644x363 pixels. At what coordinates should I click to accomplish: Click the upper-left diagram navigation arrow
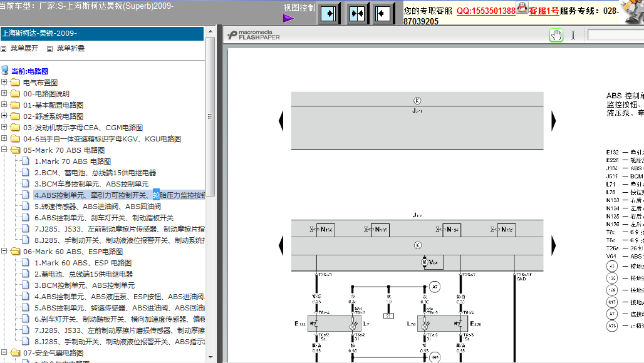pyautogui.click(x=281, y=121)
